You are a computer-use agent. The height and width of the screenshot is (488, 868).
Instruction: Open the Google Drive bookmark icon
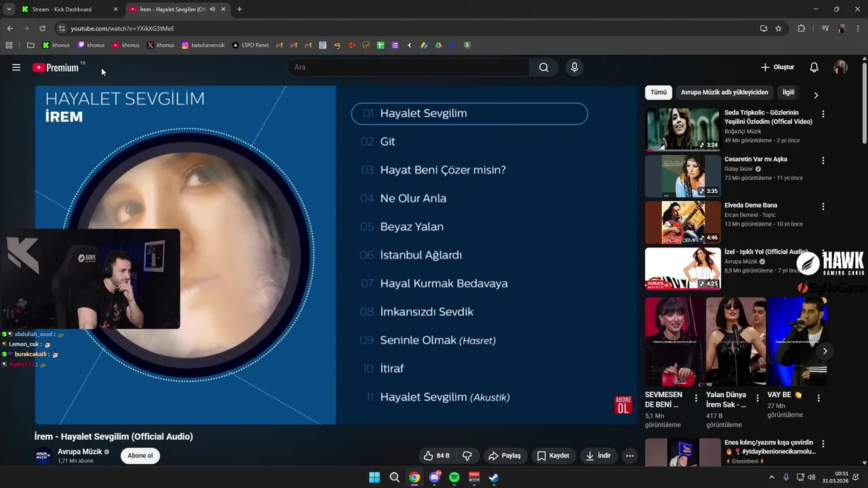point(438,45)
